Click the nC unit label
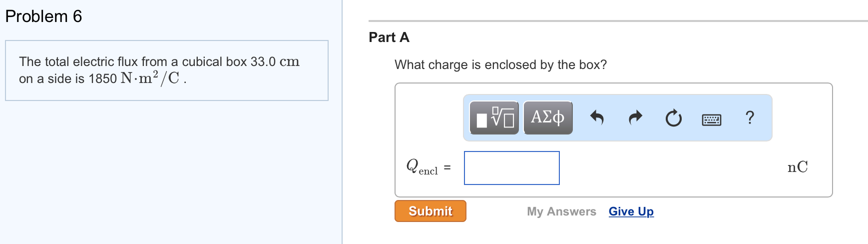 [797, 167]
